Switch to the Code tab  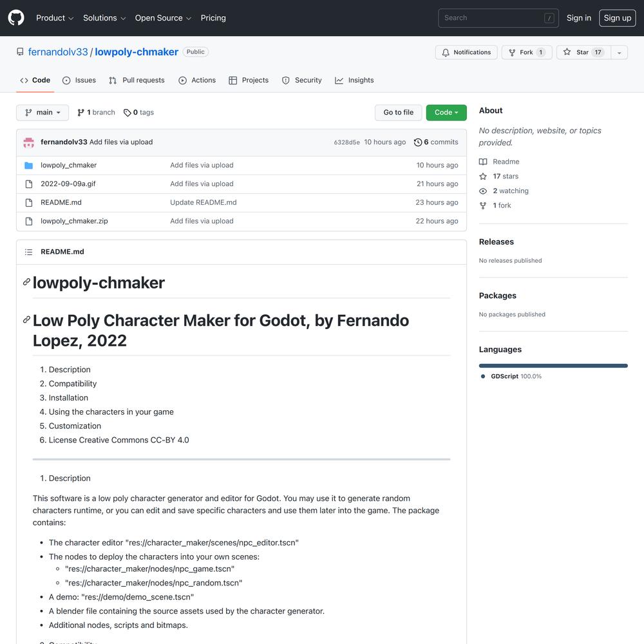point(35,80)
